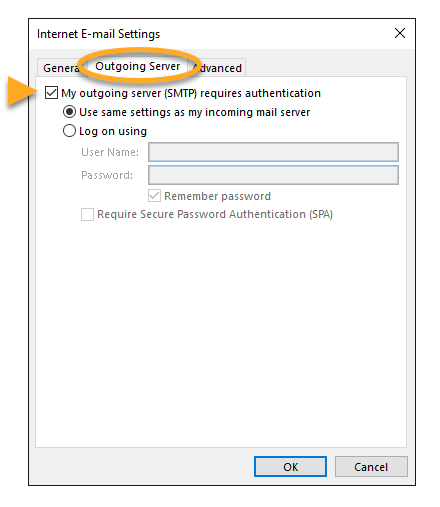440x507 pixels.
Task: Select 'Use same settings as my incoming mail server' radio
Action: pyautogui.click(x=69, y=112)
